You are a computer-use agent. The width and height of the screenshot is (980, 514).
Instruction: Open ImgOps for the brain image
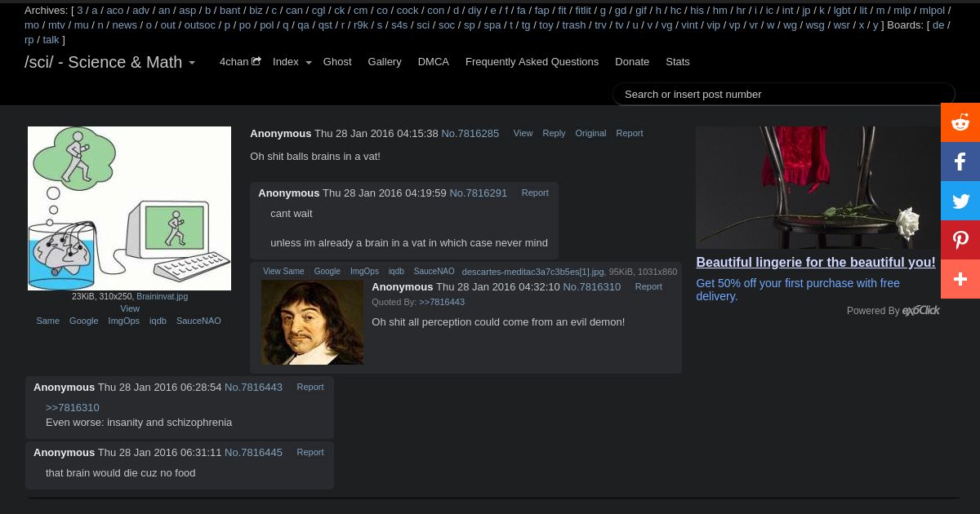124,321
